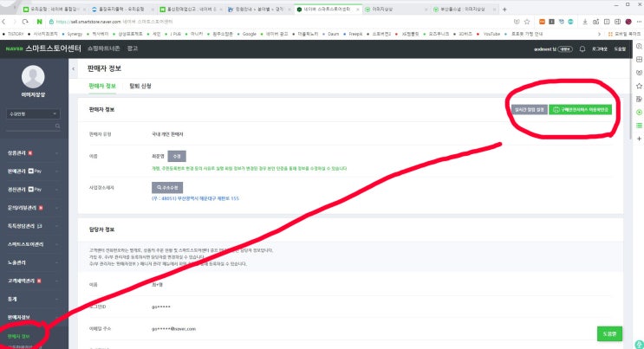Click the green 도움말 floating button
644x349 pixels.
[x=609, y=333]
